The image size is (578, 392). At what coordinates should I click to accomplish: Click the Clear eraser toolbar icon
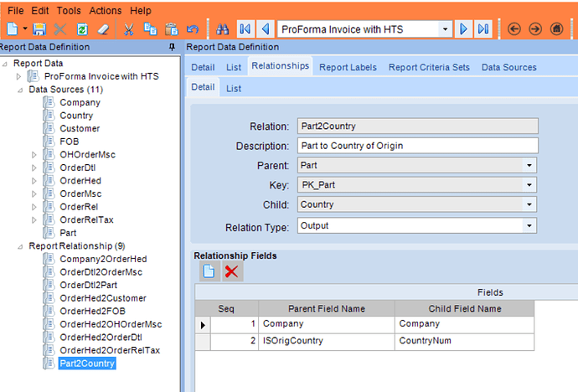(103, 28)
